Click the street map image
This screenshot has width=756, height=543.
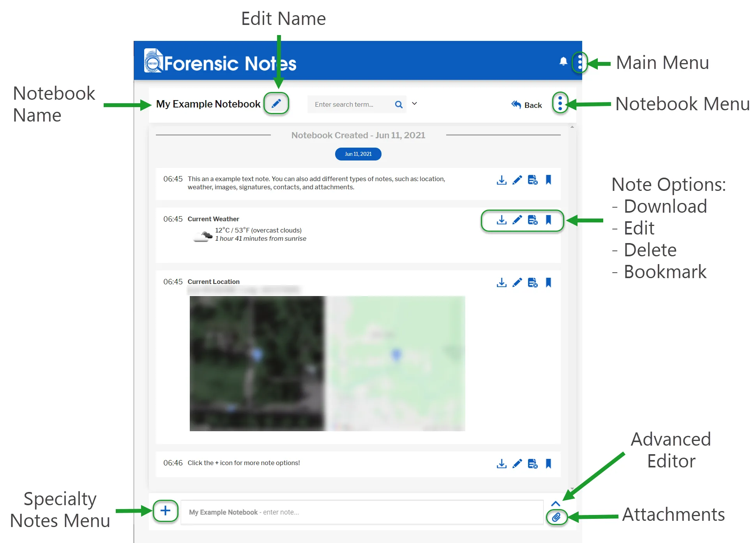click(395, 363)
